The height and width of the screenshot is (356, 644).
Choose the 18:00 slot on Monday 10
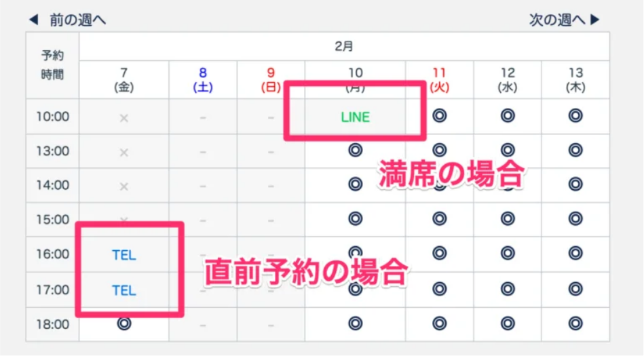356,323
